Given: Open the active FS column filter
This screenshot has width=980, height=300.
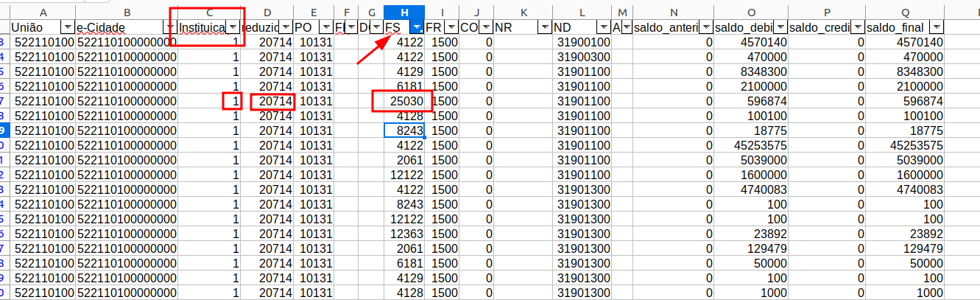Looking at the screenshot, I should (x=417, y=27).
